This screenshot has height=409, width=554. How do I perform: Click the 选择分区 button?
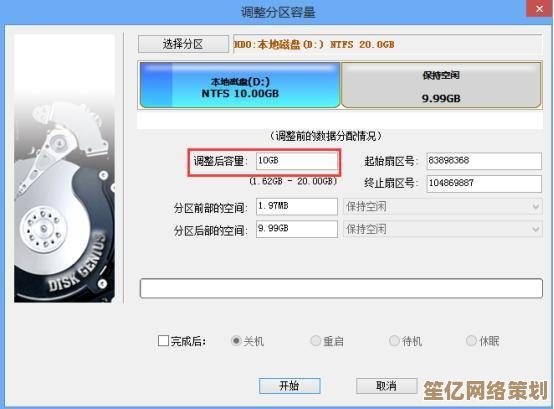pyautogui.click(x=183, y=44)
